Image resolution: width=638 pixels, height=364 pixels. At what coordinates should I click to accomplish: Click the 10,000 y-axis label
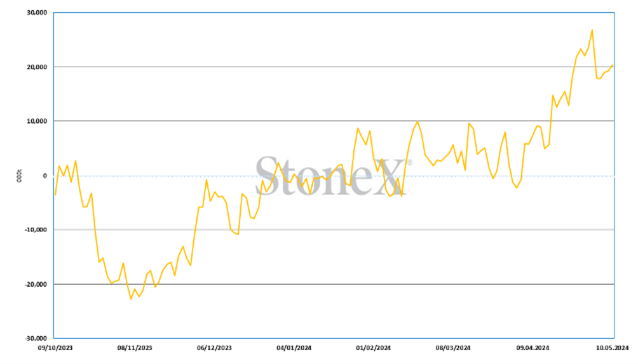[x=37, y=121]
